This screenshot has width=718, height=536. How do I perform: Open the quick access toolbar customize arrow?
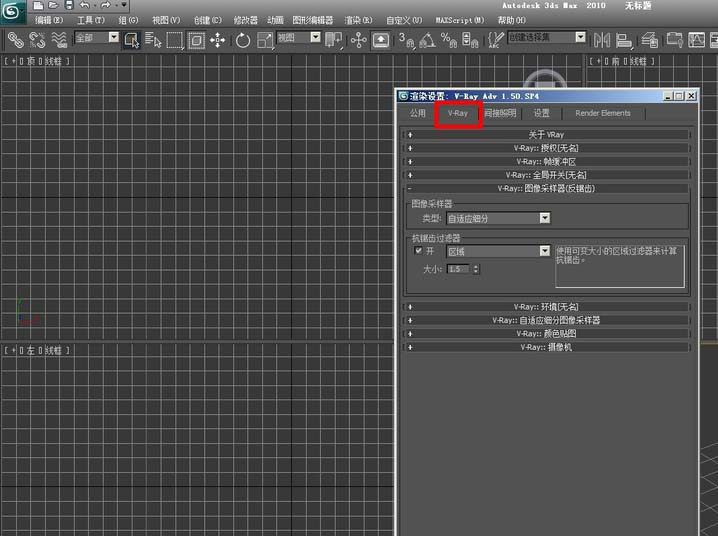124,5
